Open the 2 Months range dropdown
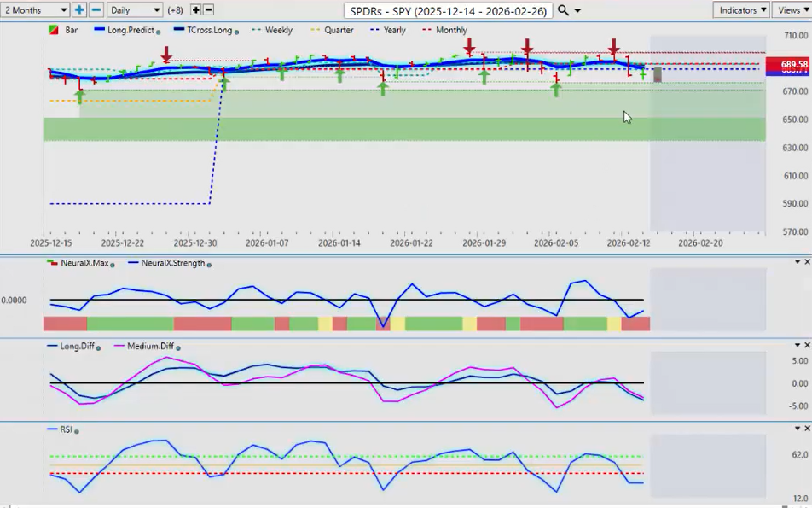The height and width of the screenshot is (508, 812). (35, 10)
